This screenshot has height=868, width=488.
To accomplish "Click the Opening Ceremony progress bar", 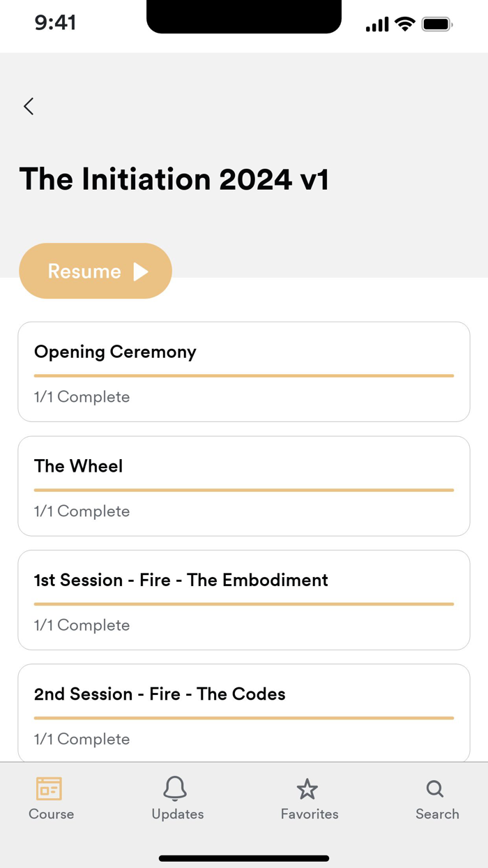I will point(244,375).
